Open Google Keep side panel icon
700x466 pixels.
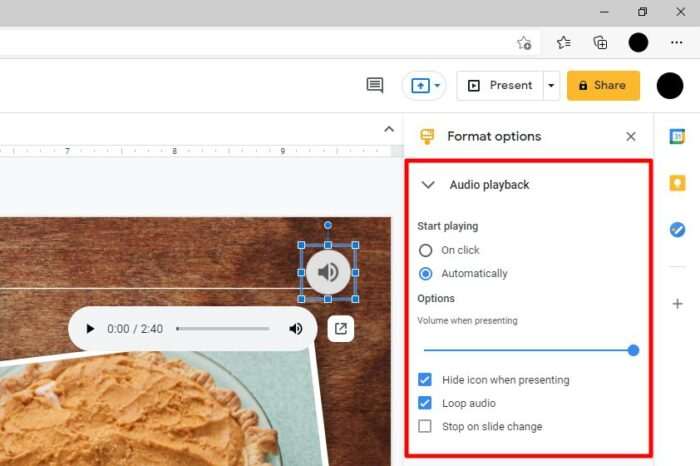click(x=677, y=183)
